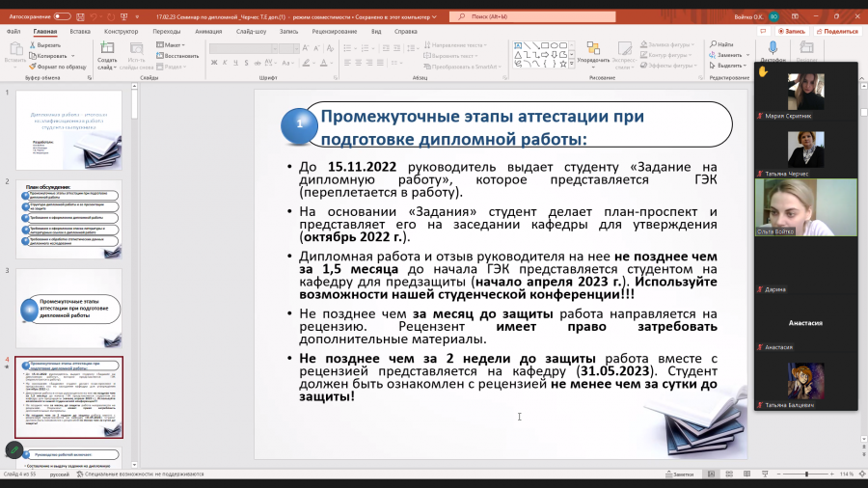Toggle Заметки notes pane
The image size is (868, 488).
pos(679,474)
